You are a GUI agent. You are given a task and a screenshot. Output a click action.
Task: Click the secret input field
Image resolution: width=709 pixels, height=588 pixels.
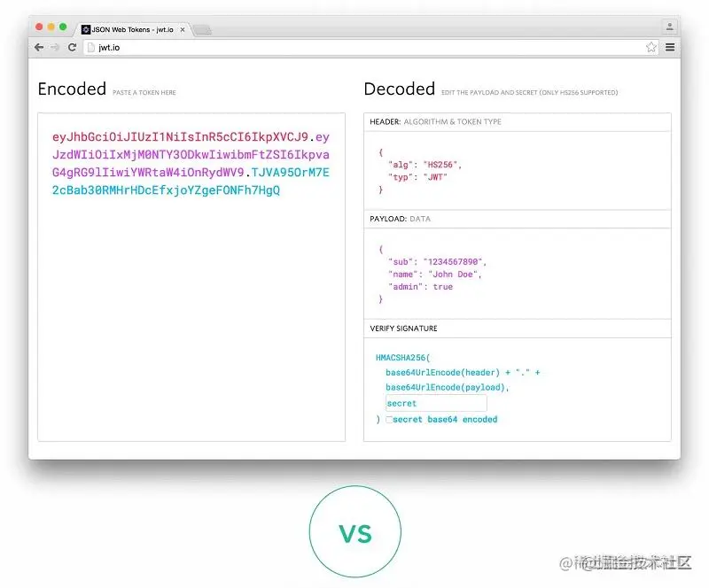(436, 403)
